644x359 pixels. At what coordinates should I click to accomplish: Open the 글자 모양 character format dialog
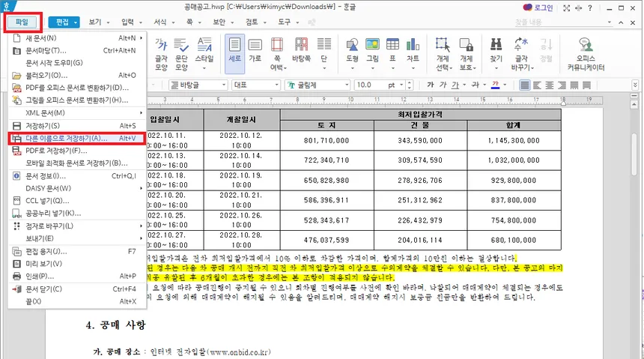[161, 54]
